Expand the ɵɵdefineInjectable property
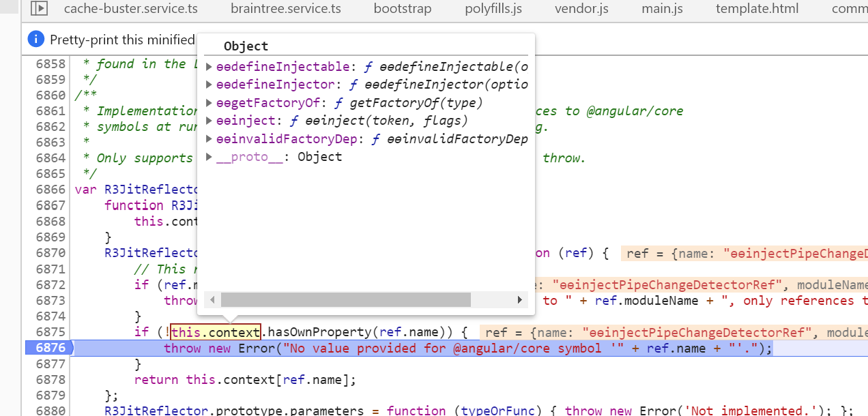 [209, 67]
